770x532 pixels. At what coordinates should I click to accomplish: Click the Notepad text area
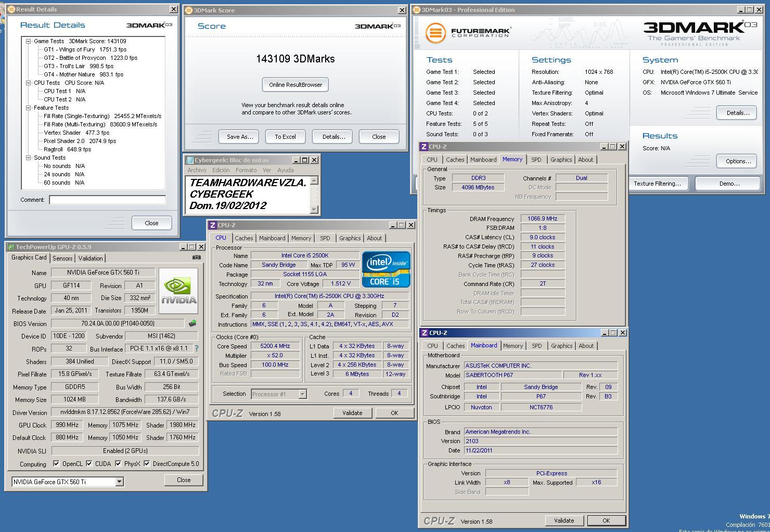pyautogui.click(x=248, y=194)
